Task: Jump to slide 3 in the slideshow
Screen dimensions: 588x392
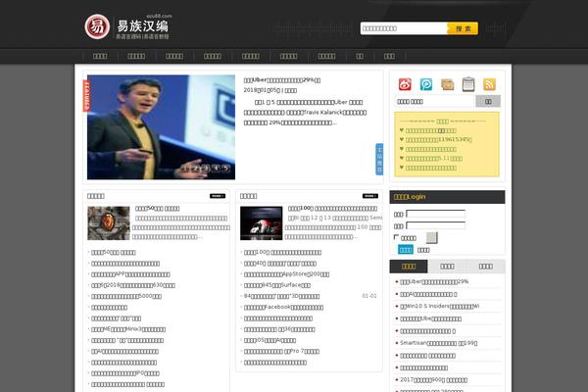Action: point(206,169)
